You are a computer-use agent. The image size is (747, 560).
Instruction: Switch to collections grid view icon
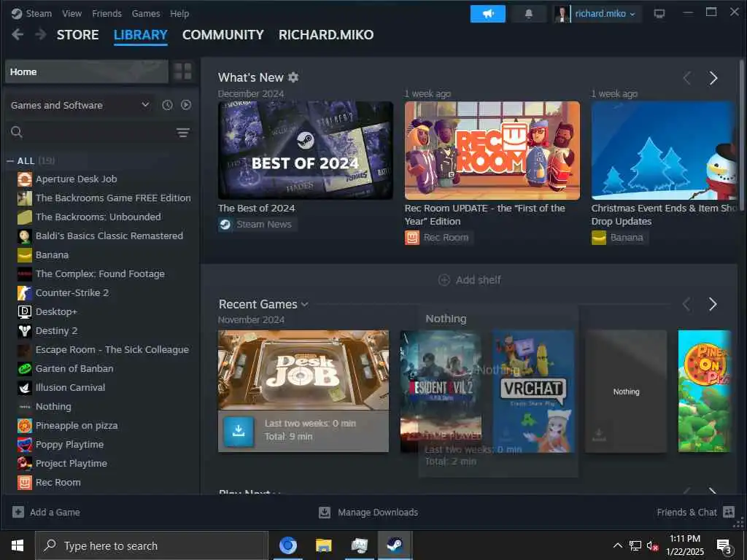click(182, 71)
